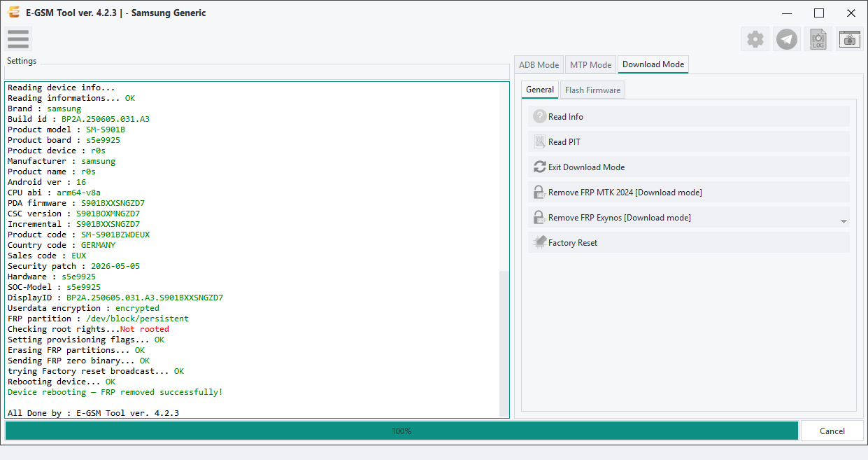The height and width of the screenshot is (460, 868).
Task: Click 'trying Factory reset broadcast... OK' line
Action: [96, 371]
